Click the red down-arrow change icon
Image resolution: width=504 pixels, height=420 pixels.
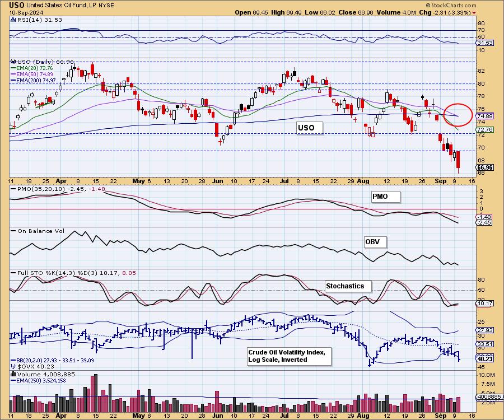point(474,13)
